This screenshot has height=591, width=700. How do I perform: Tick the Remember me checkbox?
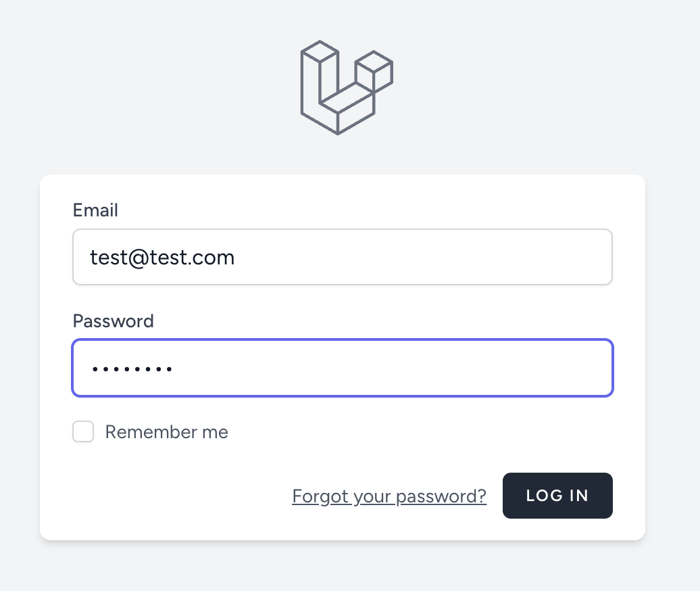click(83, 431)
